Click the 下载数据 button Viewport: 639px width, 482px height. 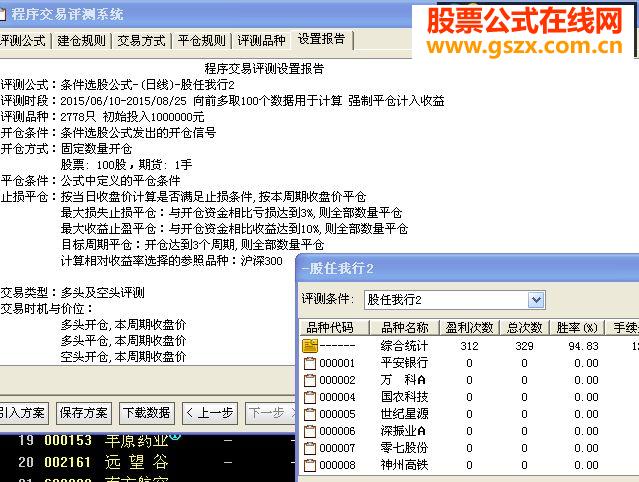point(147,413)
